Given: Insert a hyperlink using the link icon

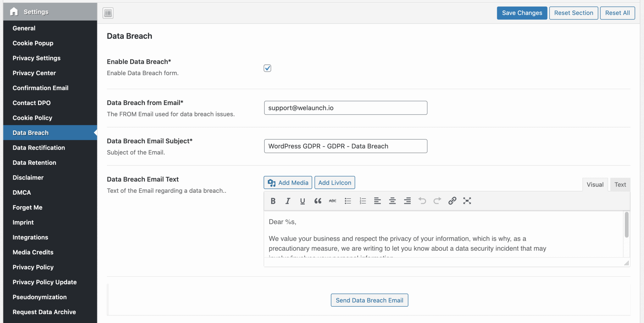Looking at the screenshot, I should 452,201.
